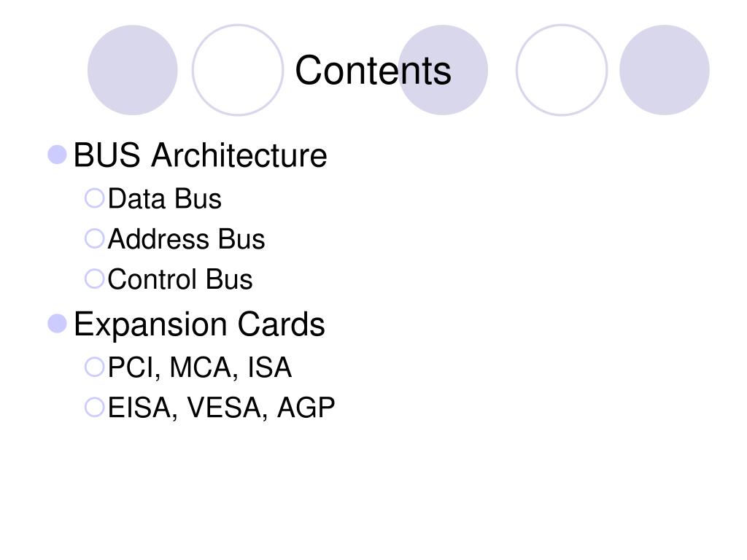Select the EISA, VESA, AGP list item
The height and width of the screenshot is (560, 747).
click(222, 408)
